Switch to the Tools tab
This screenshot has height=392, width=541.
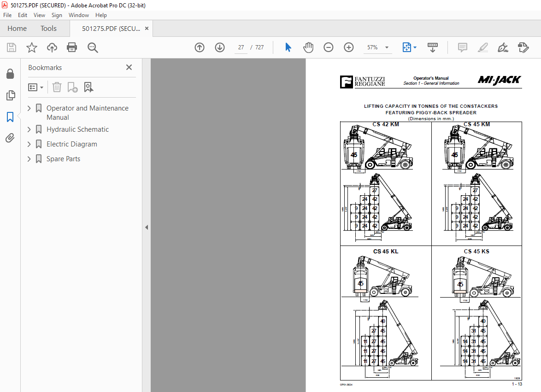click(48, 29)
